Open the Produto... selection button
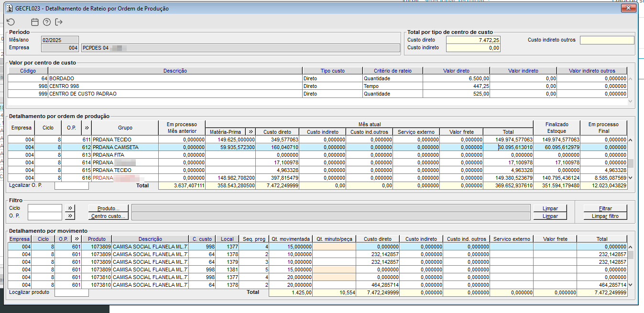 [x=109, y=208]
